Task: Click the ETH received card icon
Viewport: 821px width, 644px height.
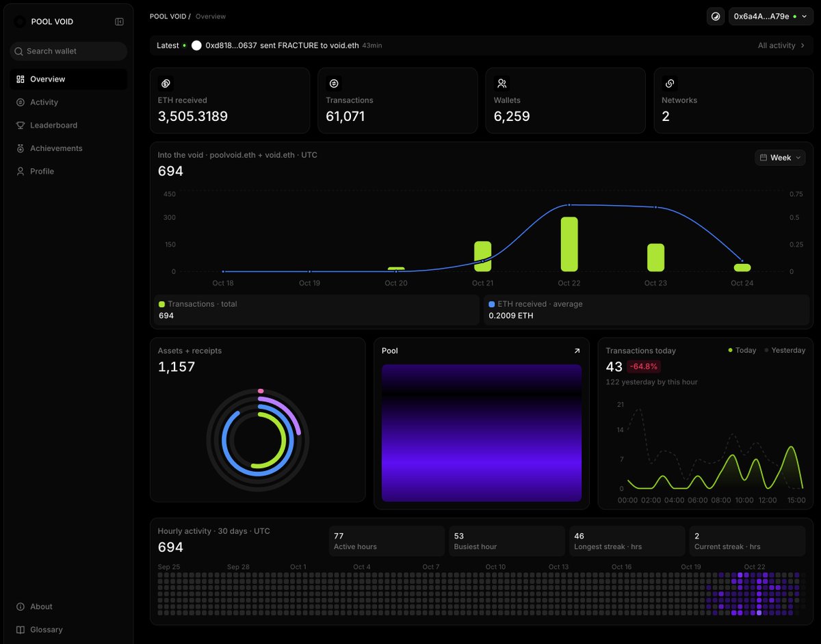Action: pyautogui.click(x=166, y=83)
